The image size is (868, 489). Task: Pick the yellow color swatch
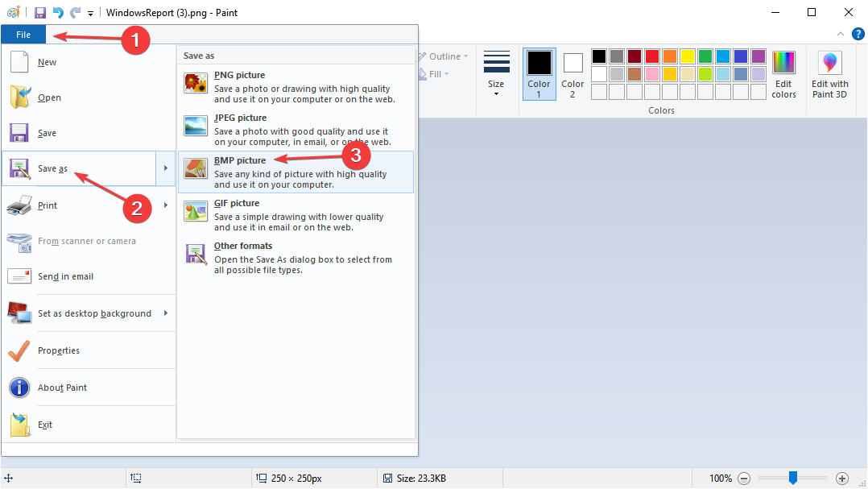688,56
